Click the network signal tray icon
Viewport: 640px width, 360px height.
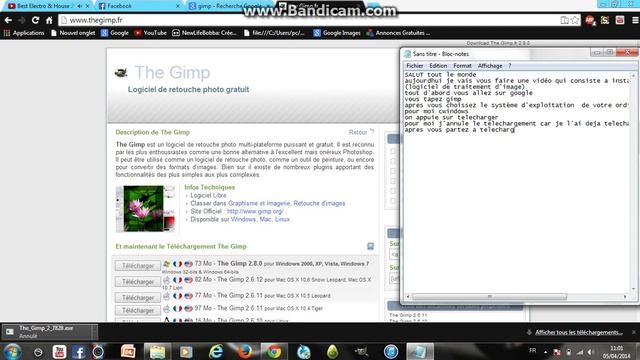[580, 352]
